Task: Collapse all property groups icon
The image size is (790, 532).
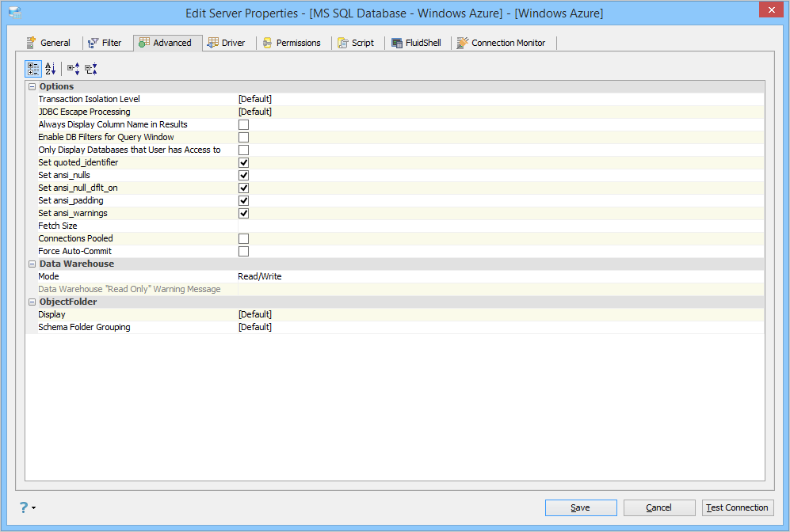Action: [x=91, y=69]
